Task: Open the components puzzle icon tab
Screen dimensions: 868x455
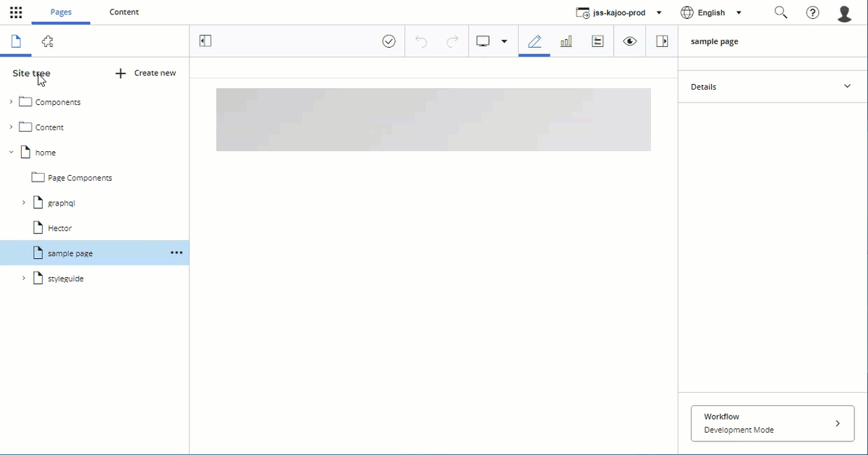Action: click(48, 41)
